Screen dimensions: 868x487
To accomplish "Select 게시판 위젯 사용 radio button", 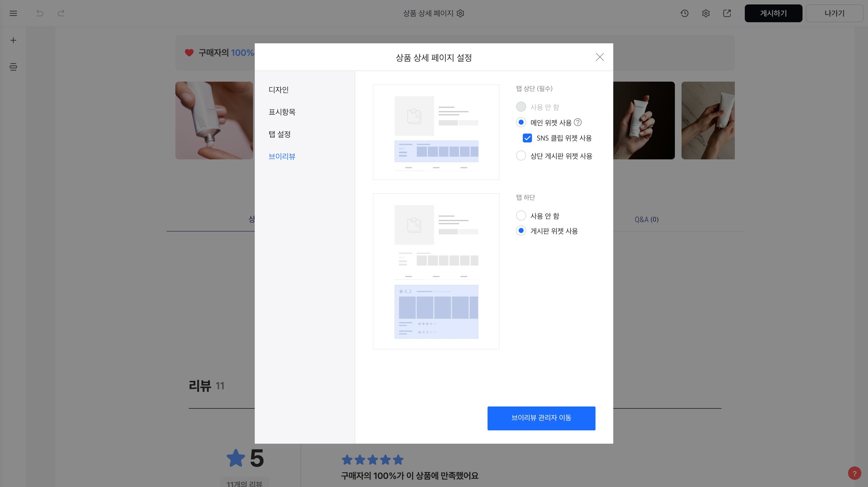I will point(521,231).
